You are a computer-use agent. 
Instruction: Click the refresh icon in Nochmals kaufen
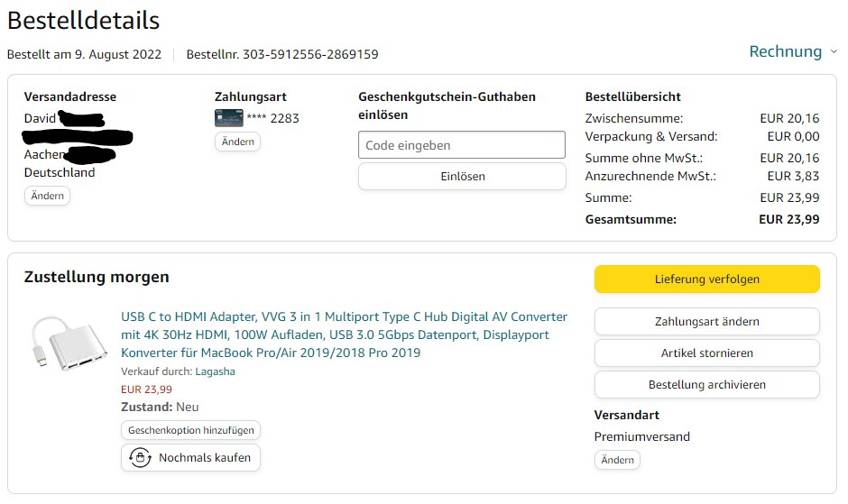(x=140, y=458)
